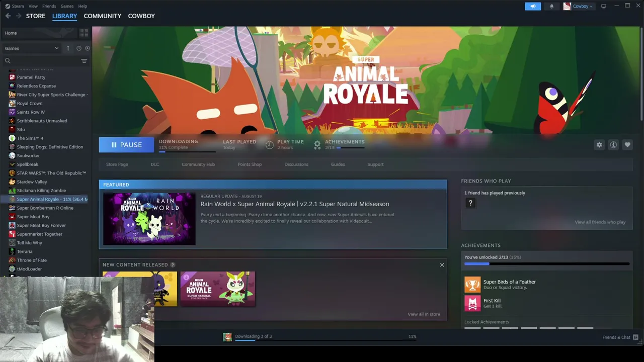Open the DLC link
The image size is (644, 362).
(x=155, y=164)
